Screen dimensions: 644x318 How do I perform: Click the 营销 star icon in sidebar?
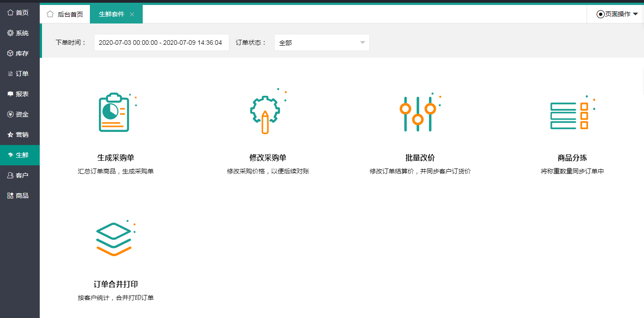[x=10, y=135]
